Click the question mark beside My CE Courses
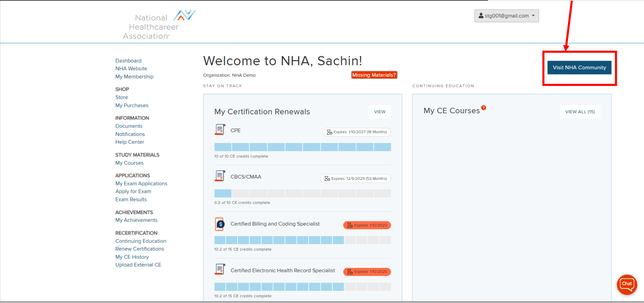 click(483, 107)
